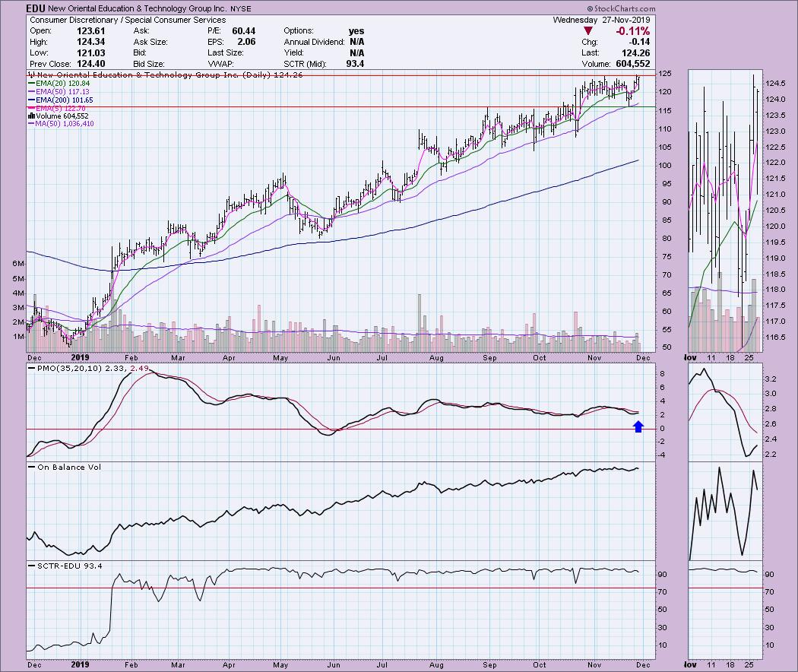798x672 pixels.
Task: Click the 124.5 label on zoom panel axis
Action: (x=774, y=84)
